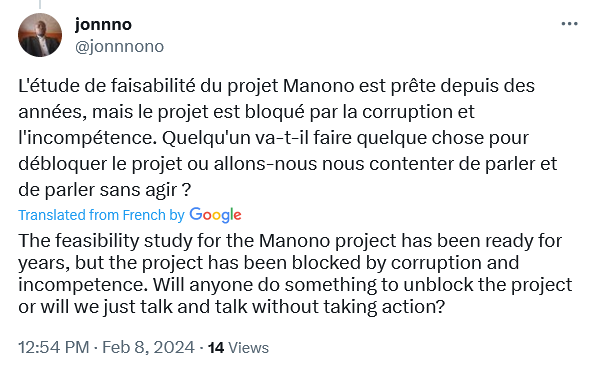Image resolution: width=598 pixels, height=371 pixels.
Task: Click the Feb 8, 2024 date
Action: pos(148,348)
